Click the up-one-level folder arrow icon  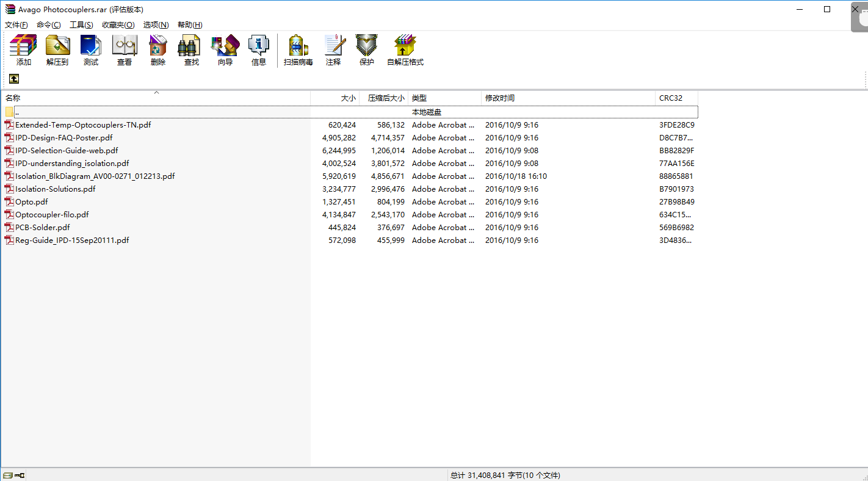[14, 79]
